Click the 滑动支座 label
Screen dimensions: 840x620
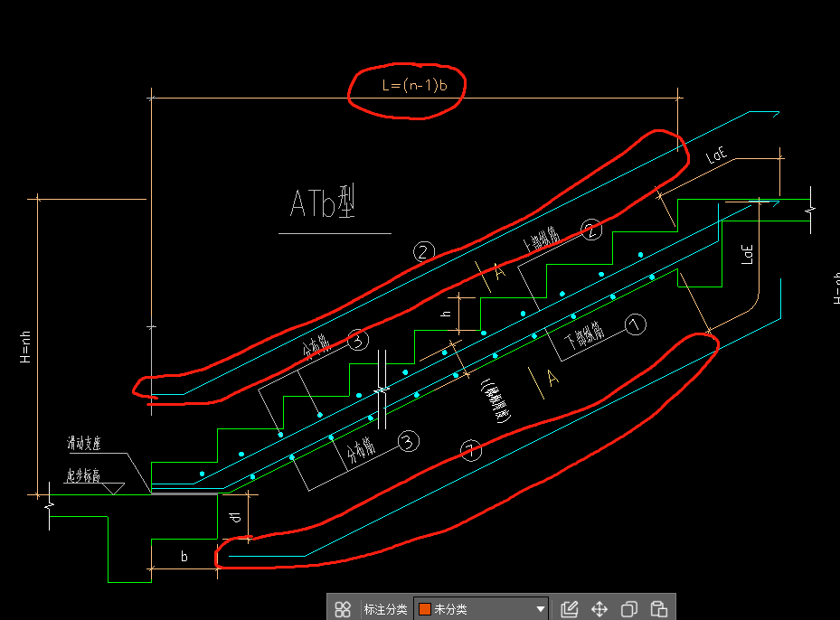83,444
